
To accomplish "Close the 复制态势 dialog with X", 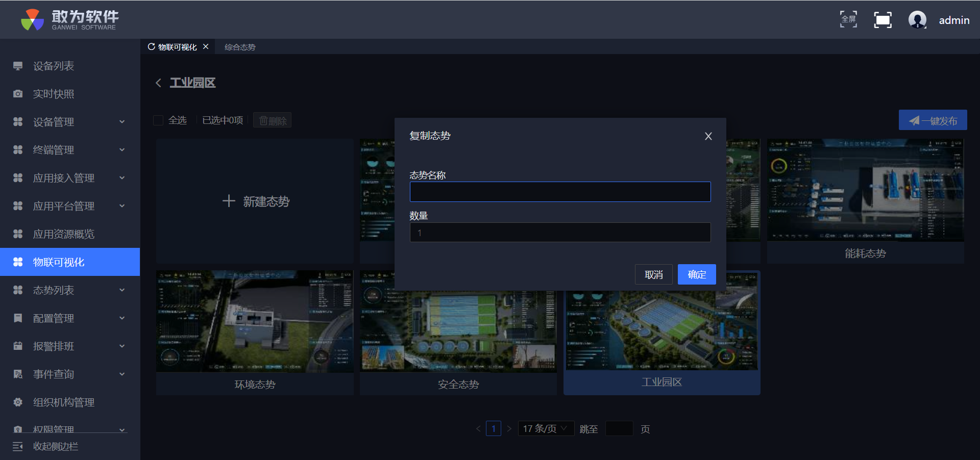I will tap(708, 136).
